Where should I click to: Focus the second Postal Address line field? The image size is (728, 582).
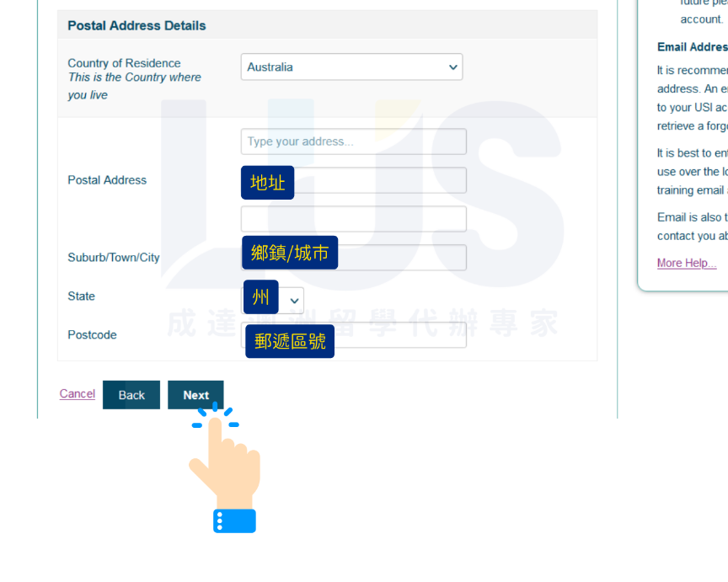click(x=379, y=180)
